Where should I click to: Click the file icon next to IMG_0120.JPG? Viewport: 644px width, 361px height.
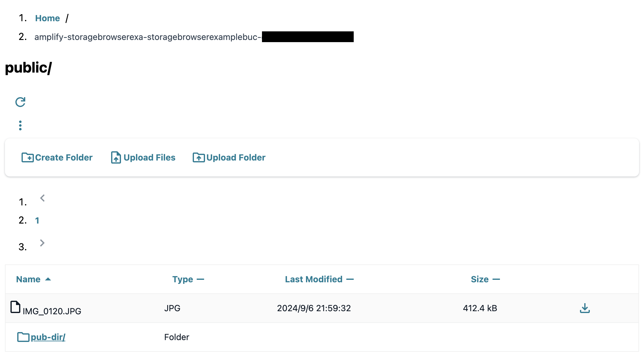coord(15,307)
